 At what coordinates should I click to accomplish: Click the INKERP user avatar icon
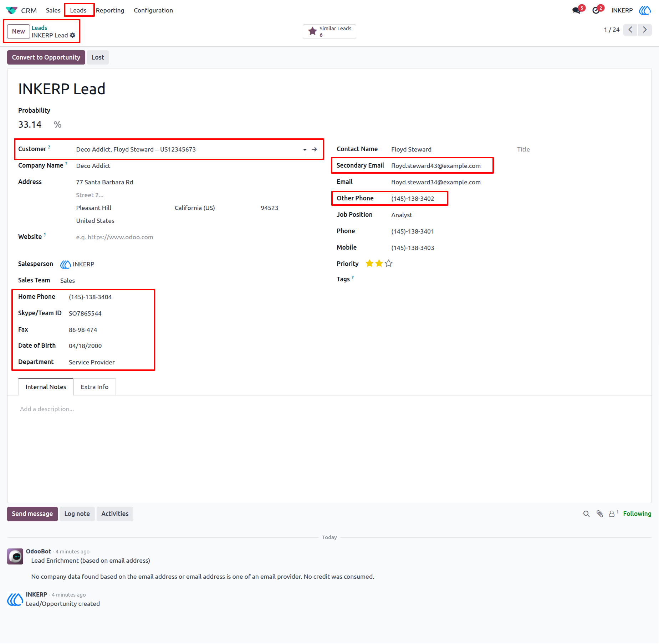point(645,10)
